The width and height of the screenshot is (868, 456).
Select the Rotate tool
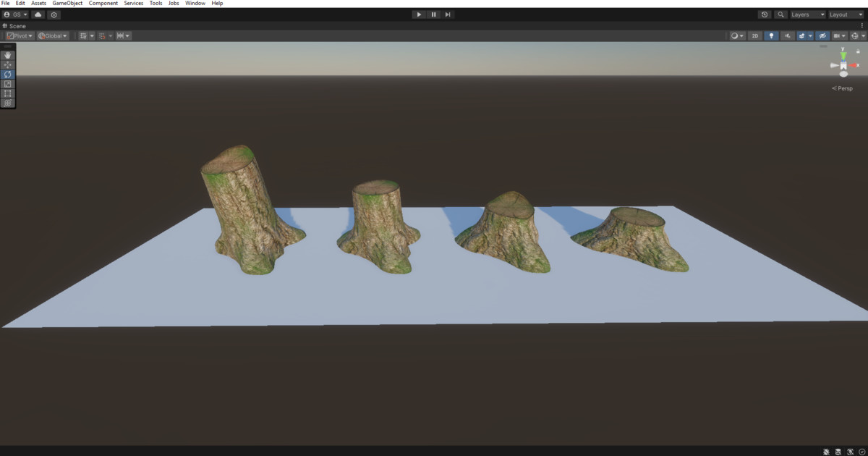(x=7, y=74)
